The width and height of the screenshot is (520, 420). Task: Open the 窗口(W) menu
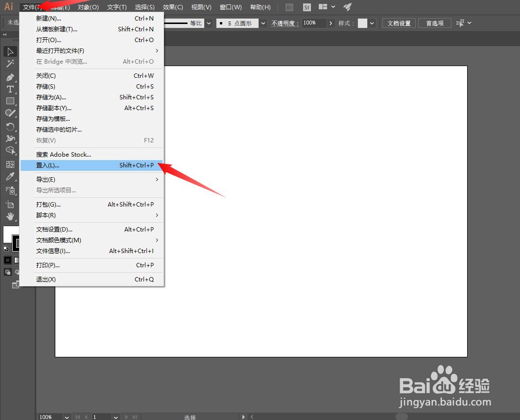coord(231,7)
